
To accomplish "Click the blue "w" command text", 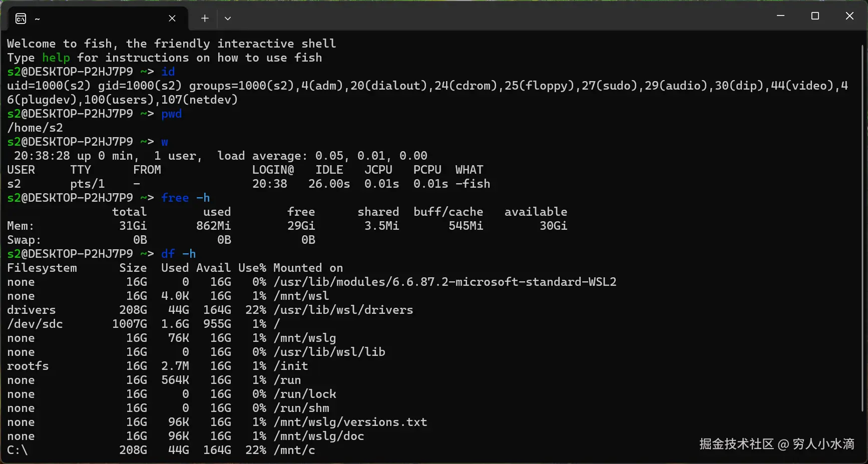I will pyautogui.click(x=165, y=142).
